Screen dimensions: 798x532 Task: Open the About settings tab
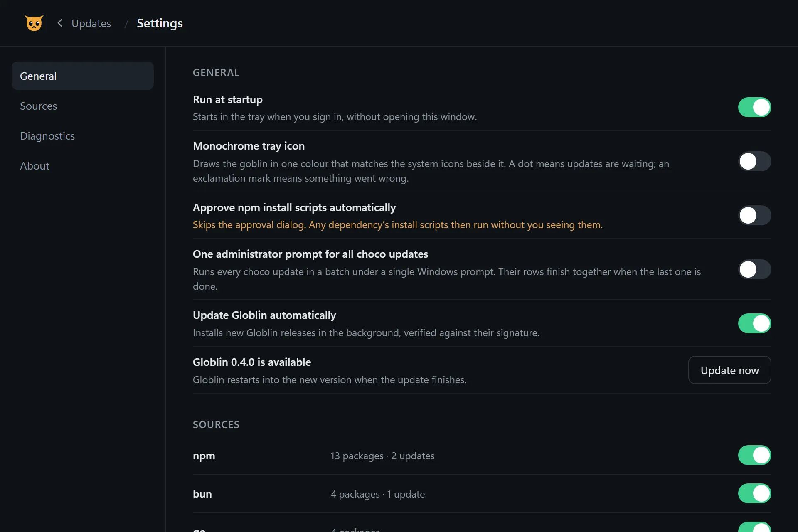point(83,166)
